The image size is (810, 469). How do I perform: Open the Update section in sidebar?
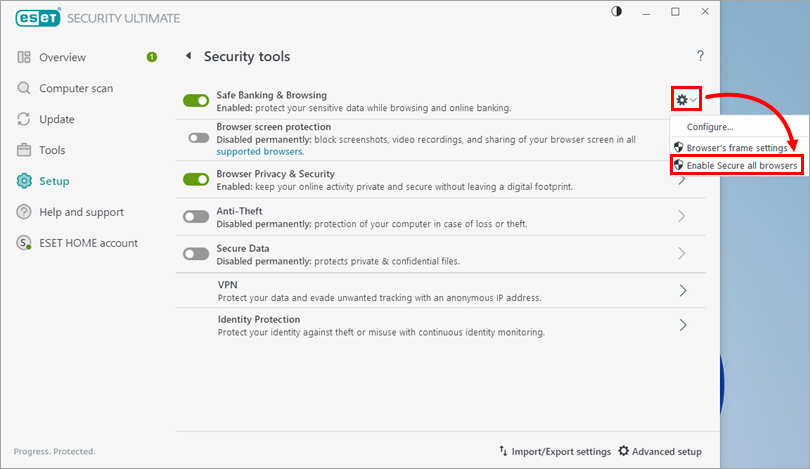coord(57,119)
